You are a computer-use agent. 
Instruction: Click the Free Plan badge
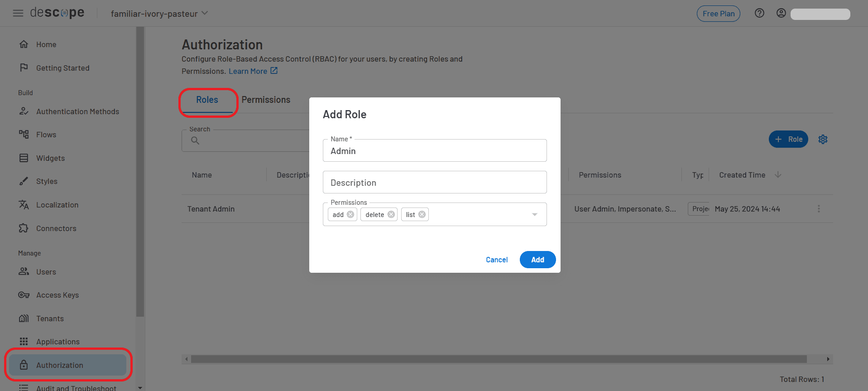[718, 14]
